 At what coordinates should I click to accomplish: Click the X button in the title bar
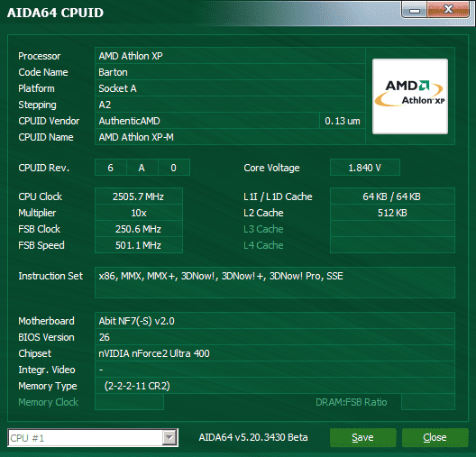(448, 10)
